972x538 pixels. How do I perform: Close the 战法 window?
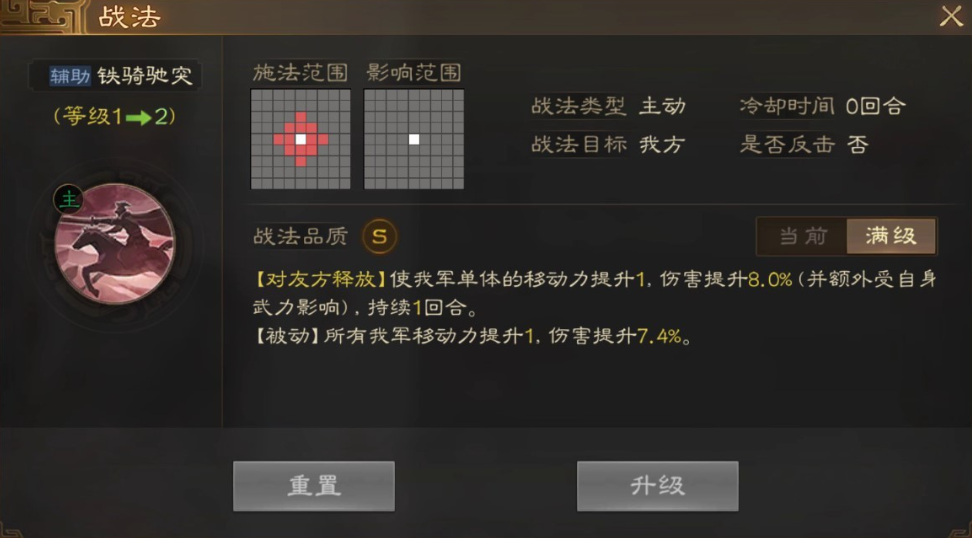[951, 16]
